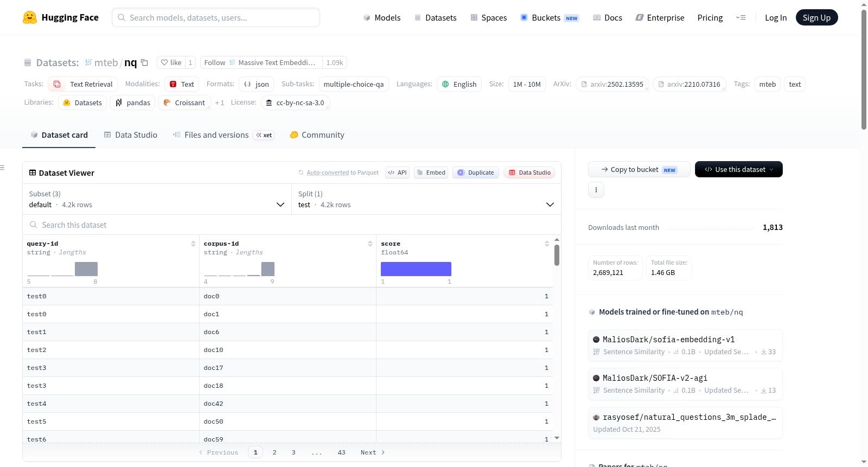868x467 pixels.
Task: Click the Search this dataset field
Action: pos(292,225)
